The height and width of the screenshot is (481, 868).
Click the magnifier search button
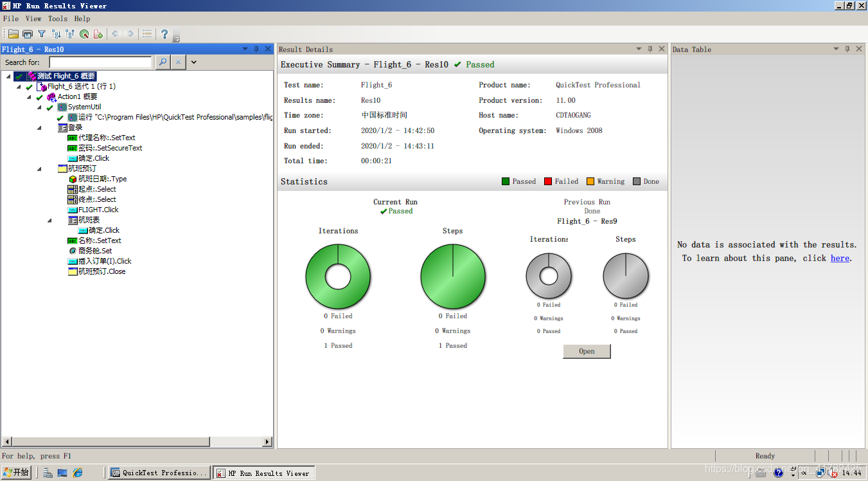point(163,62)
